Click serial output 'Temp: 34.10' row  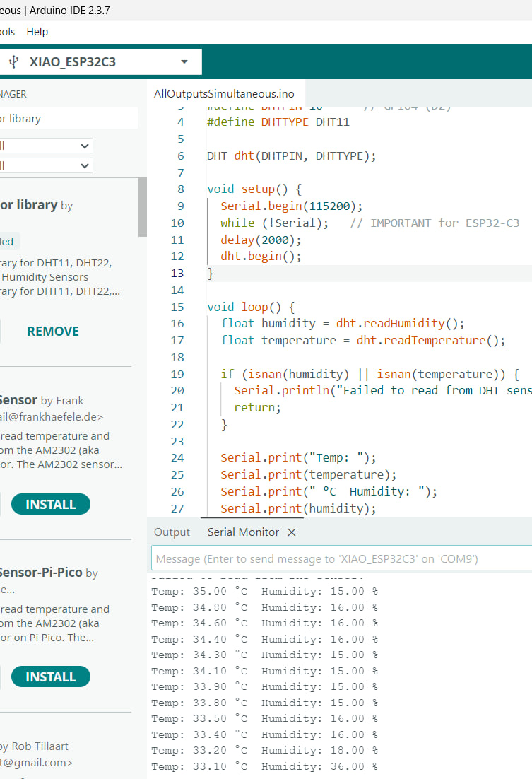(265, 671)
